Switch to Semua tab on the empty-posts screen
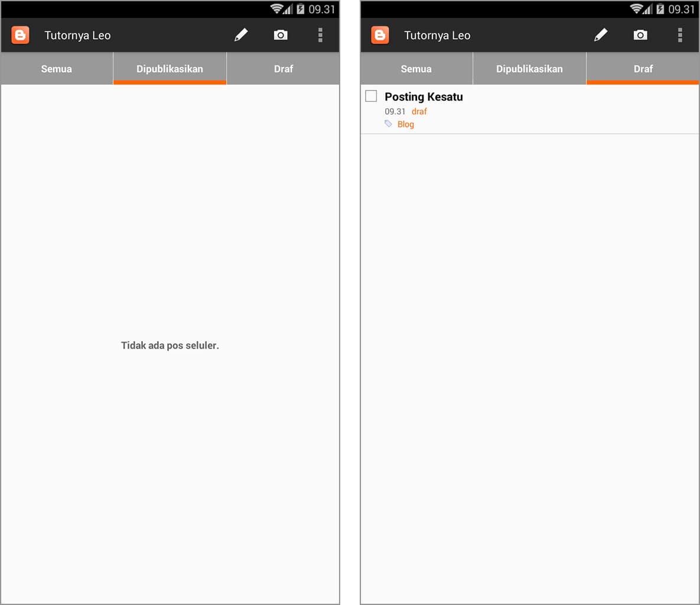700x605 pixels. click(57, 69)
